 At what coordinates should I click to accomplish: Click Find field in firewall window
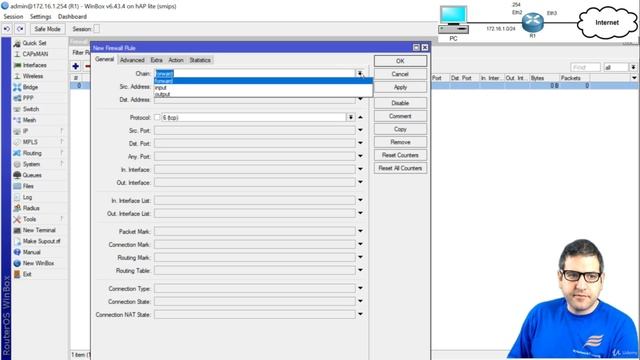coord(585,67)
